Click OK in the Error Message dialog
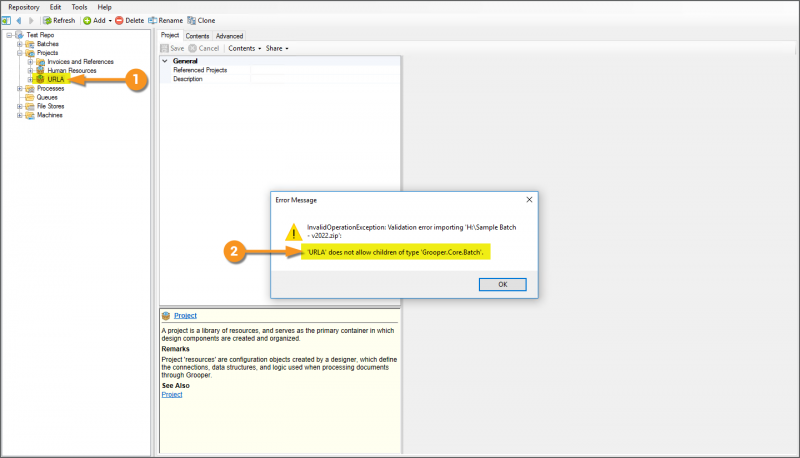800x458 pixels. pyautogui.click(x=503, y=285)
